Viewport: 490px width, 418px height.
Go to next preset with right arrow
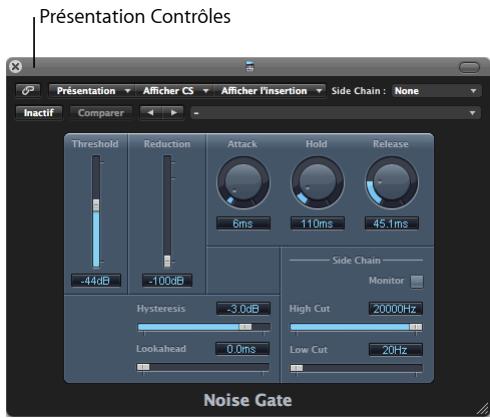(x=173, y=113)
